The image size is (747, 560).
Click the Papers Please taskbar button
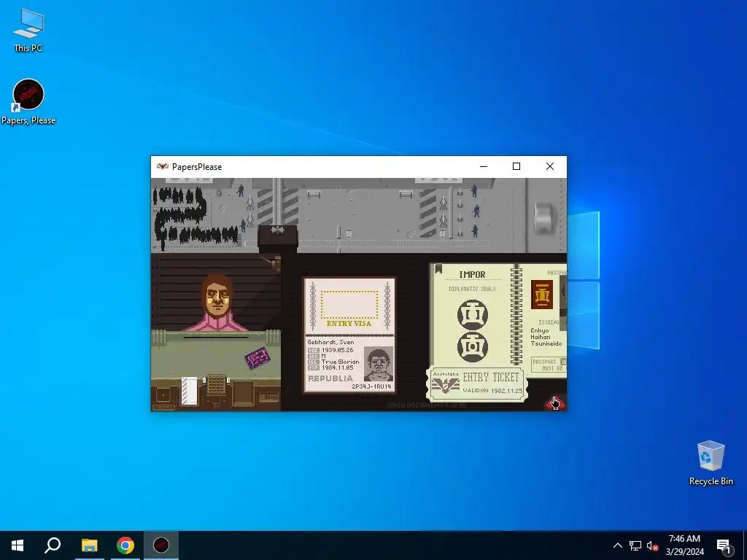(x=161, y=545)
